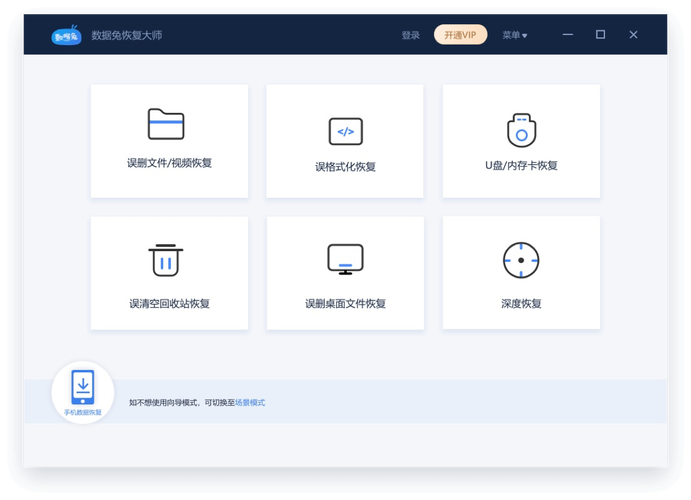The image size is (691, 500).
Task: Click the trash can recycle bin icon
Action: pyautogui.click(x=166, y=260)
